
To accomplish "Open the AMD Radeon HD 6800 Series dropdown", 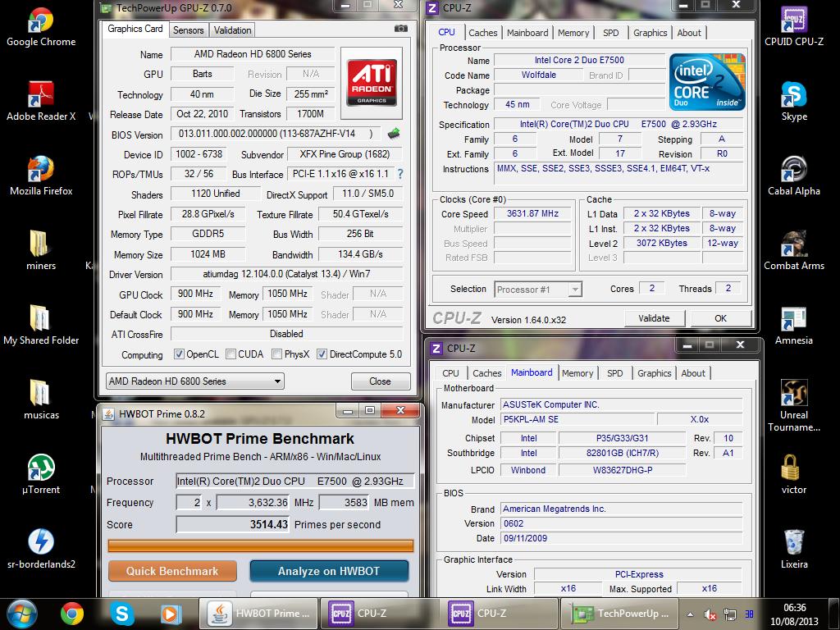I will point(195,381).
